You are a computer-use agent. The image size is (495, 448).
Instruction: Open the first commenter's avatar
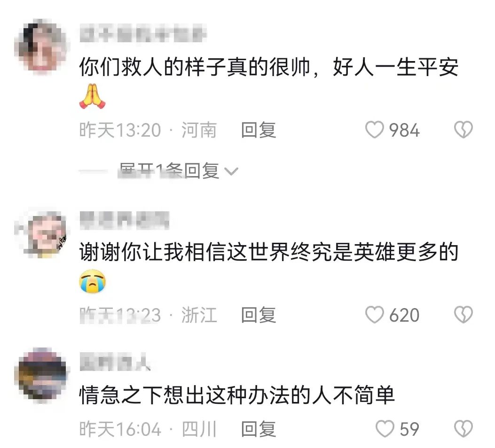(x=41, y=47)
